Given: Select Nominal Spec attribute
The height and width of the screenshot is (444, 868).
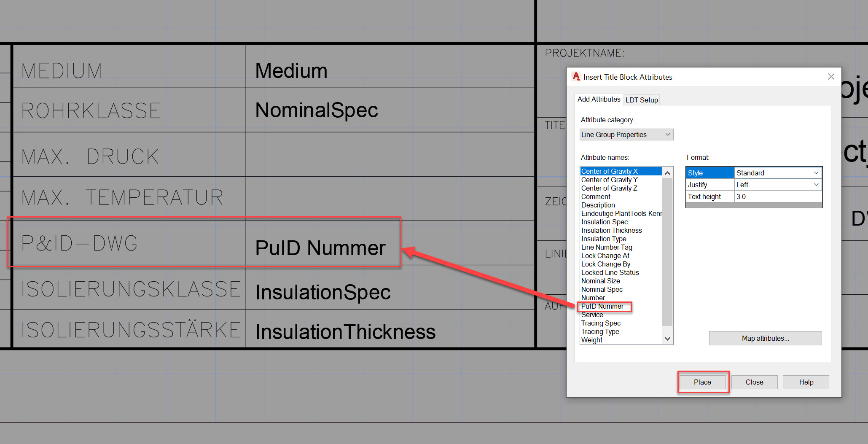Looking at the screenshot, I should [602, 289].
